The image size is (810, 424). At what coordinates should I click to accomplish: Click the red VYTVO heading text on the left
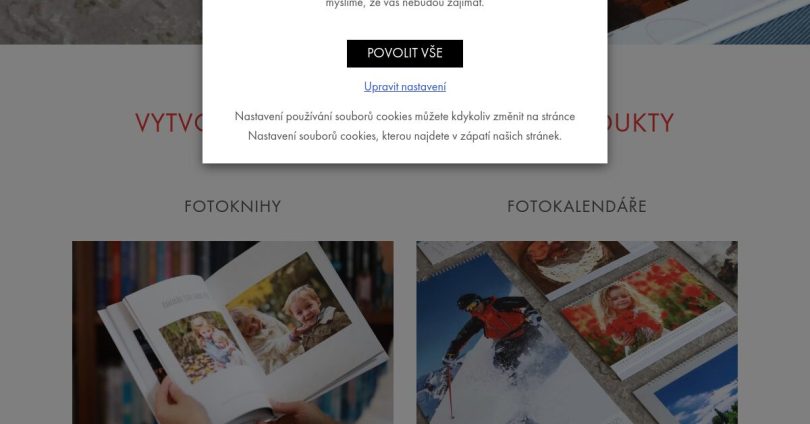point(169,123)
